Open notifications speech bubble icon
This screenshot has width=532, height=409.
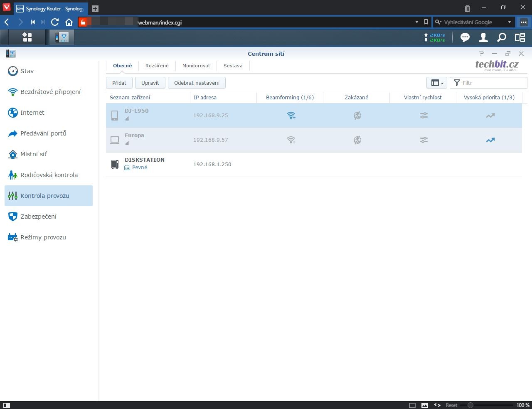[465, 38]
